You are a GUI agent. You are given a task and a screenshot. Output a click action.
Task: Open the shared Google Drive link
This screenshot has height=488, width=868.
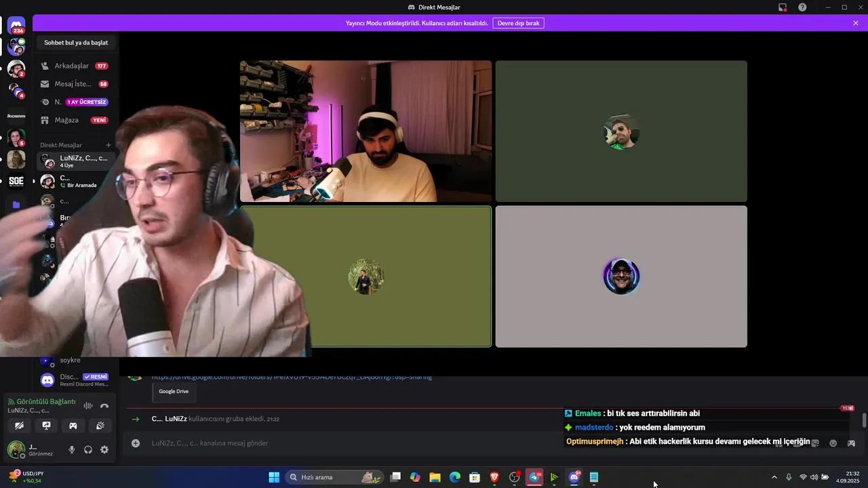[x=292, y=377]
